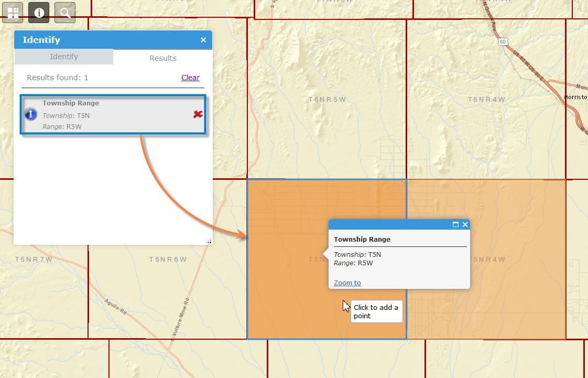Click Zoom to link in popup
Screen dimensions: 588x378
[347, 283]
